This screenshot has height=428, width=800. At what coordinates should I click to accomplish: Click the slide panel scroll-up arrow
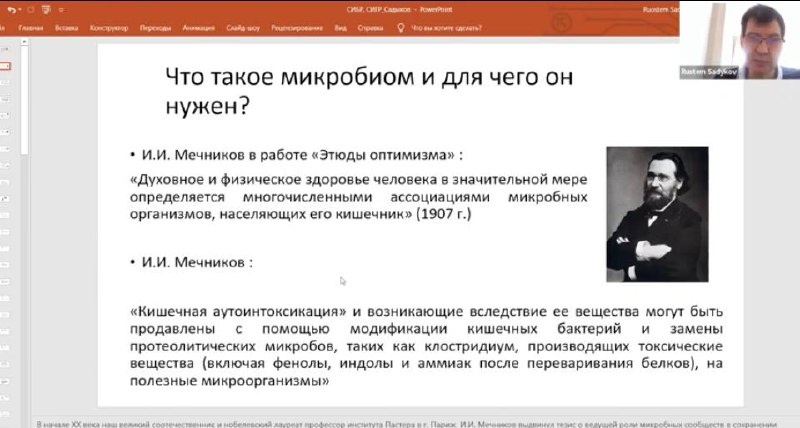pyautogui.click(x=24, y=43)
